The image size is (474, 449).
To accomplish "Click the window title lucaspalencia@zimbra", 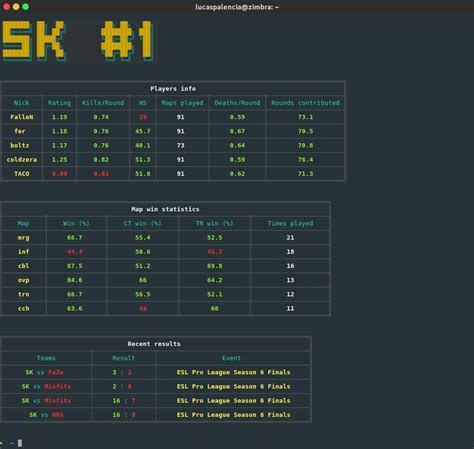I will point(237,7).
